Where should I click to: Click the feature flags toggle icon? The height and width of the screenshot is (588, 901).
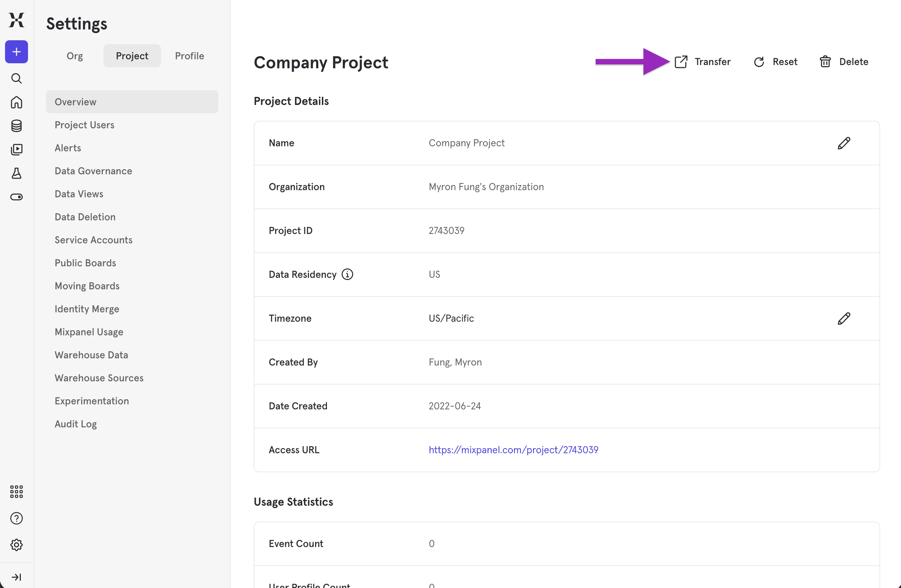click(x=16, y=197)
